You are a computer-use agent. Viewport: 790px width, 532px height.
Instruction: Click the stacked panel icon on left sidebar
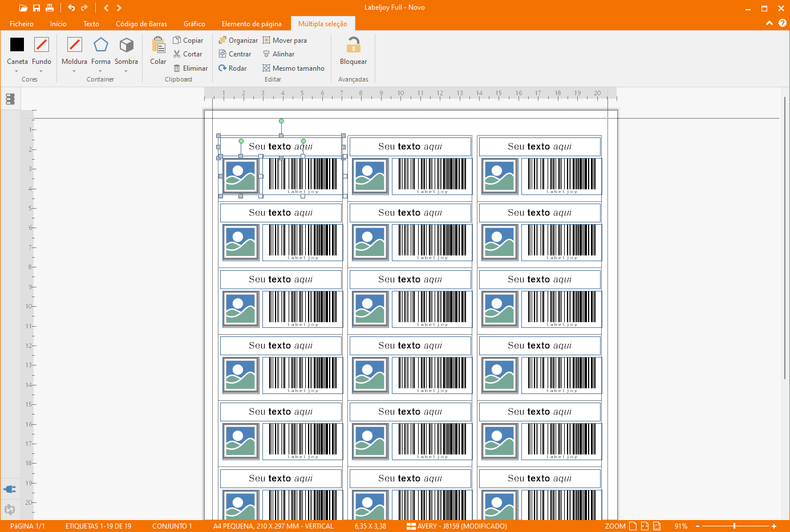tap(10, 99)
